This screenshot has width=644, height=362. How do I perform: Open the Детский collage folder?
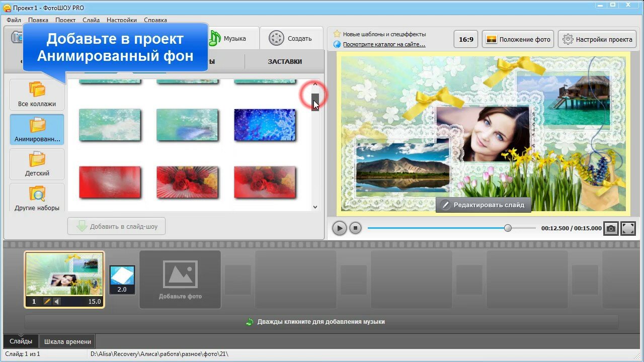(37, 164)
